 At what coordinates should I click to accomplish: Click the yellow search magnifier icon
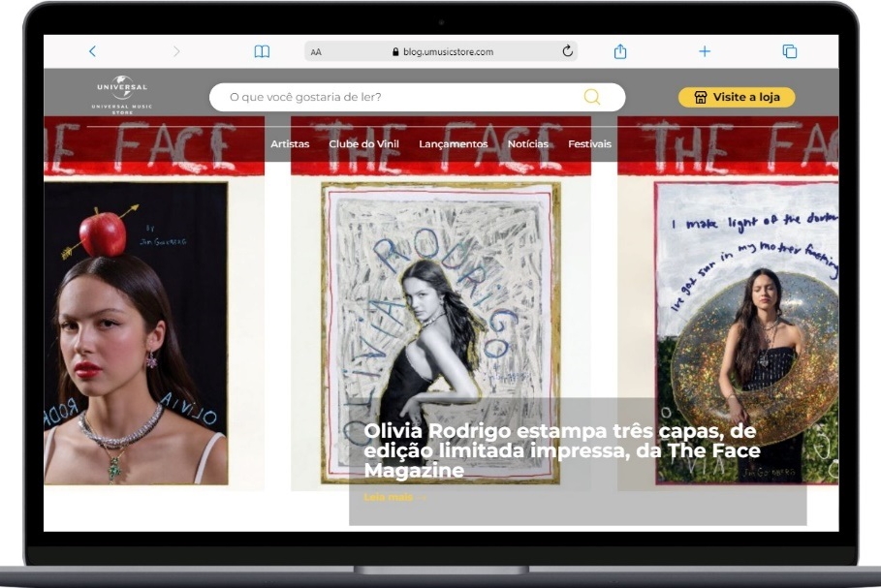click(591, 97)
